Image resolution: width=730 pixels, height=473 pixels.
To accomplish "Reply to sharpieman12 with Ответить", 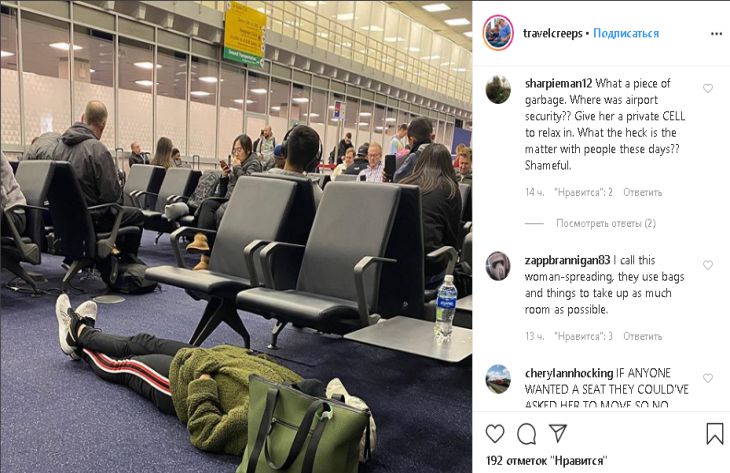I will click(x=642, y=192).
